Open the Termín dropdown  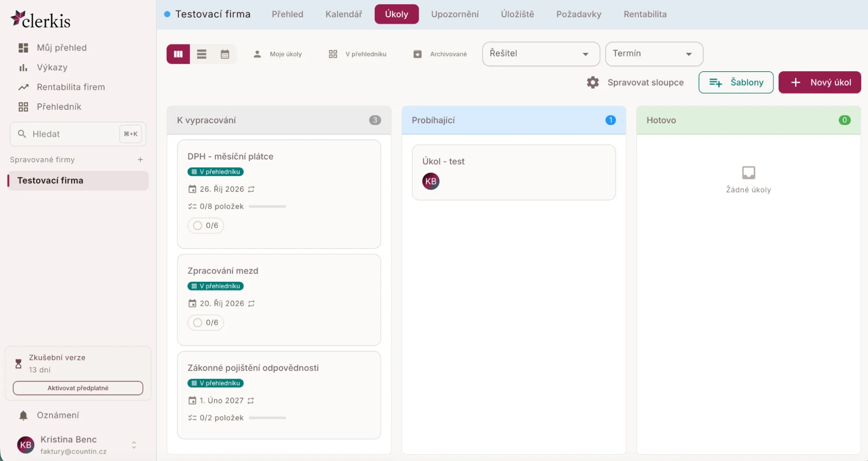pyautogui.click(x=654, y=54)
